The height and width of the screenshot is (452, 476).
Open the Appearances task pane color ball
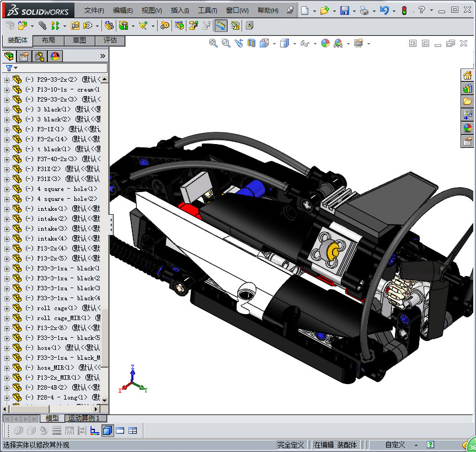pos(468,128)
